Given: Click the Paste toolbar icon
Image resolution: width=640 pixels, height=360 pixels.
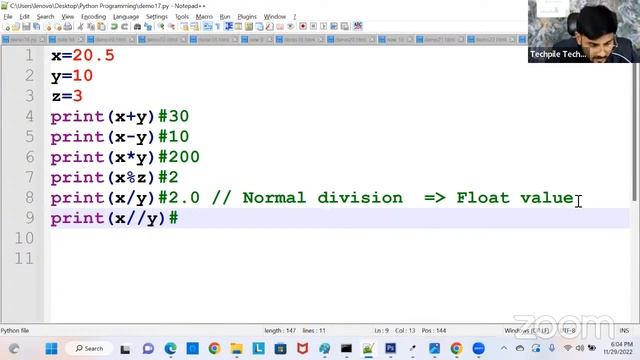Looking at the screenshot, I should [101, 27].
